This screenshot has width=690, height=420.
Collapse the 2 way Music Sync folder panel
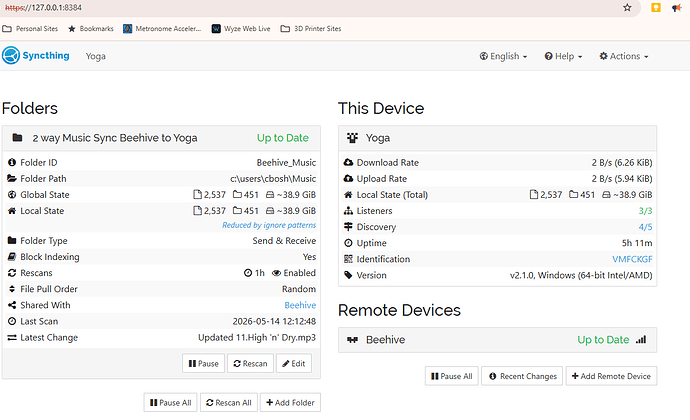point(161,138)
